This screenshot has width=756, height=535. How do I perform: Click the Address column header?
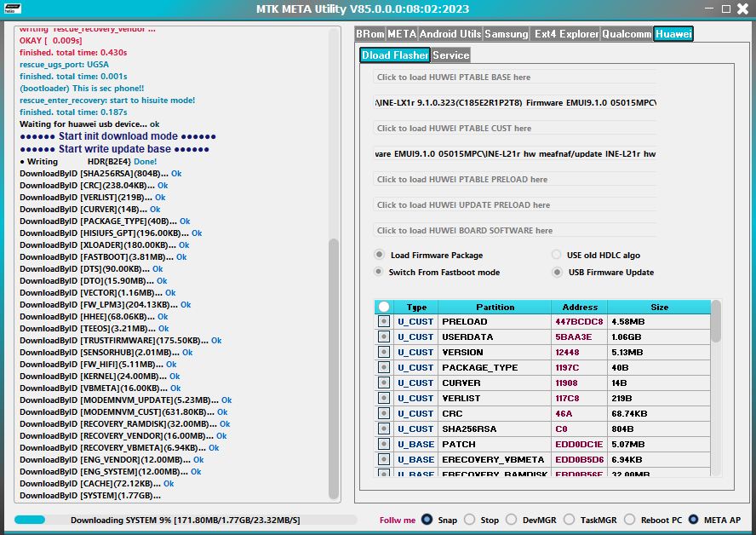pyautogui.click(x=580, y=307)
